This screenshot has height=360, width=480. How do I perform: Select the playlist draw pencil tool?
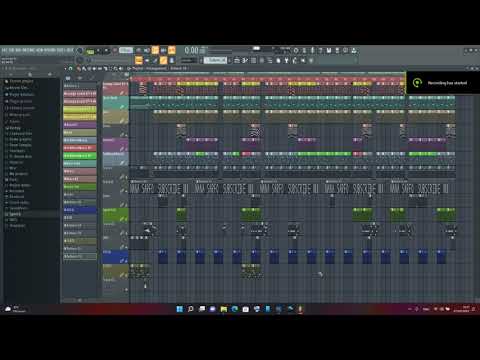pos(79,68)
